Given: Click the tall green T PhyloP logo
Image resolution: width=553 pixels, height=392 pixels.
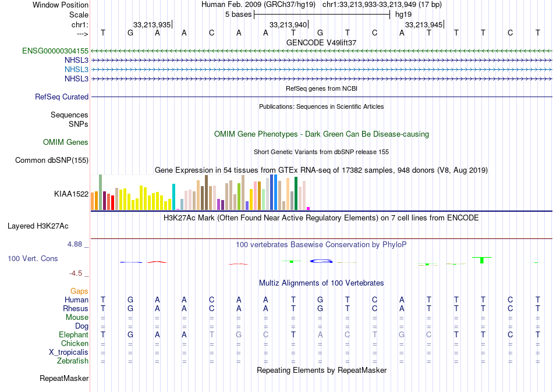Looking at the screenshot, I should pos(482,260).
